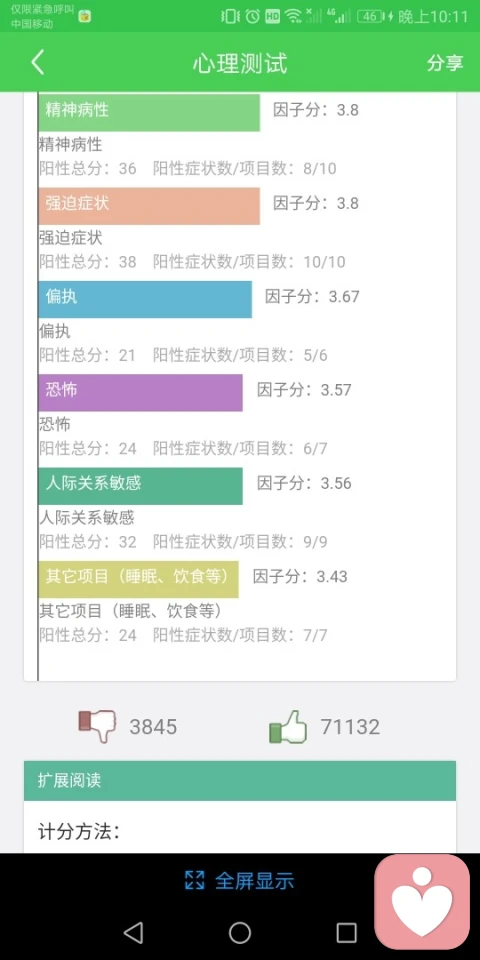Select the 强迫症状 orange bar

click(149, 206)
